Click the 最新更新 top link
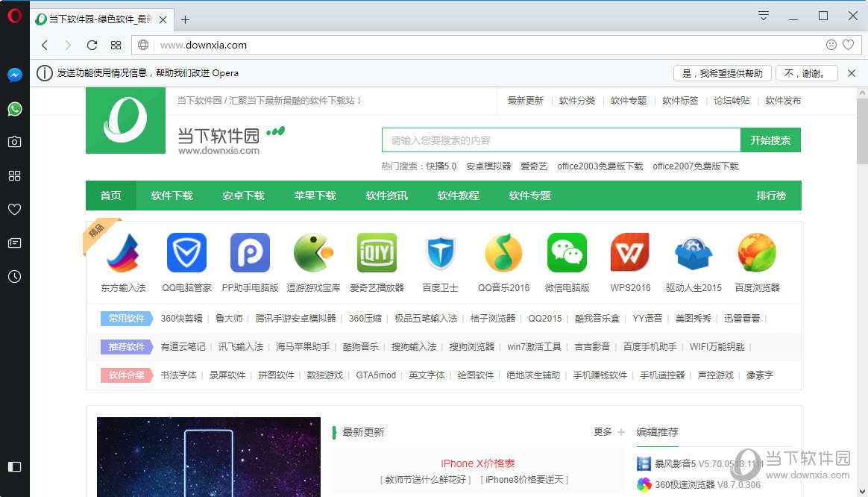The image size is (868, 497). [x=525, y=100]
